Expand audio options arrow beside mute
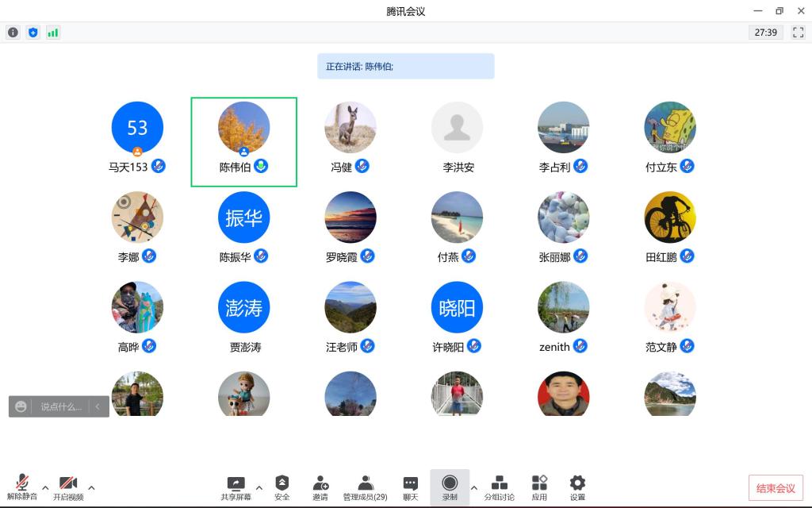 45,487
